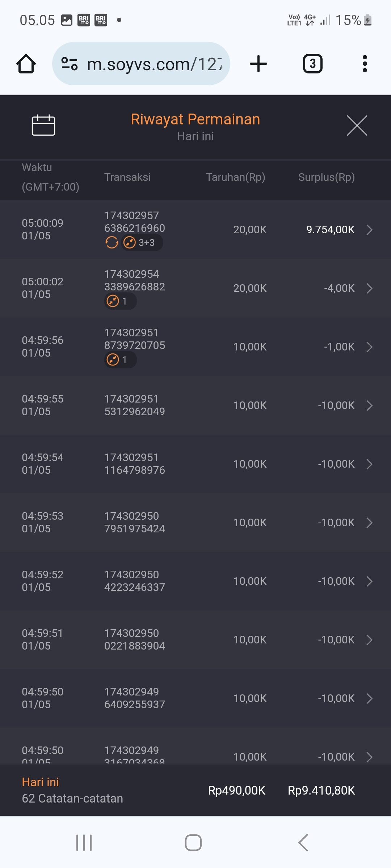The image size is (391, 868).
Task: Expand the -1,00K surplus row chevron
Action: [x=369, y=347]
